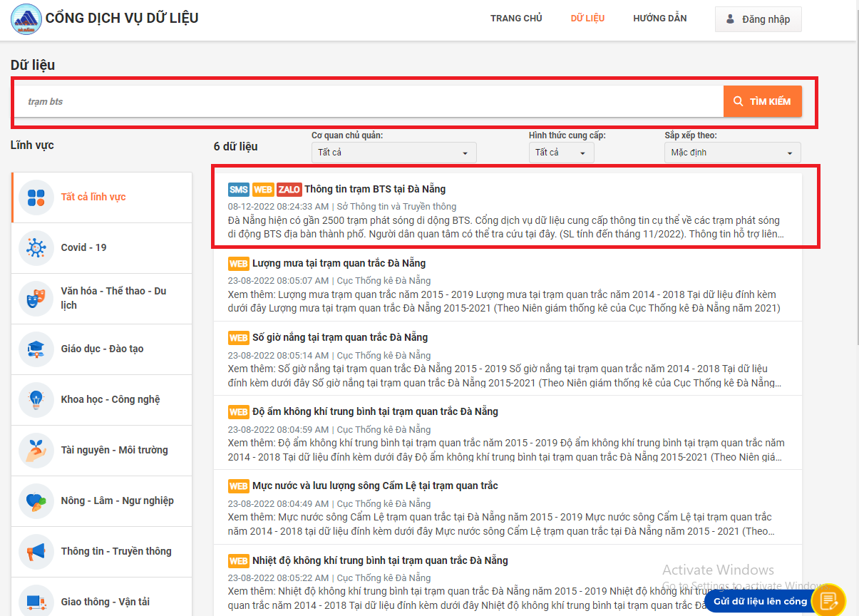Open the Hình thức cung cấp dropdown
The height and width of the screenshot is (616, 859).
point(562,153)
